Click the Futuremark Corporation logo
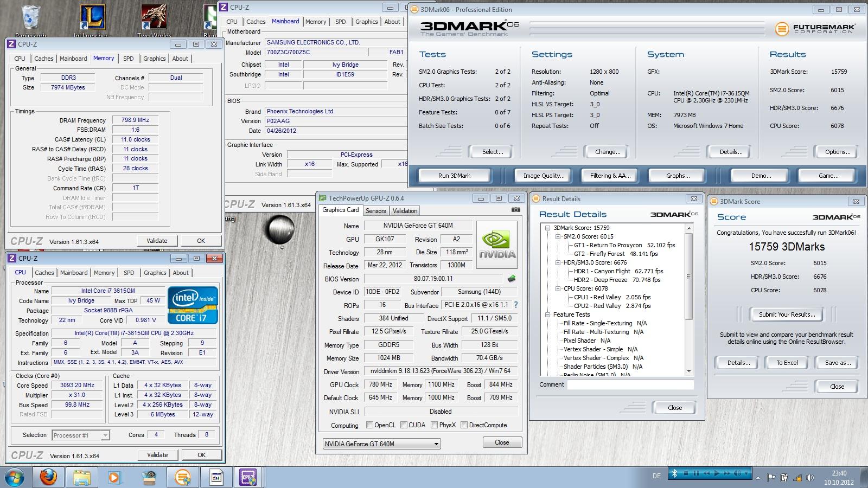The width and height of the screenshot is (868, 488). pos(815,29)
